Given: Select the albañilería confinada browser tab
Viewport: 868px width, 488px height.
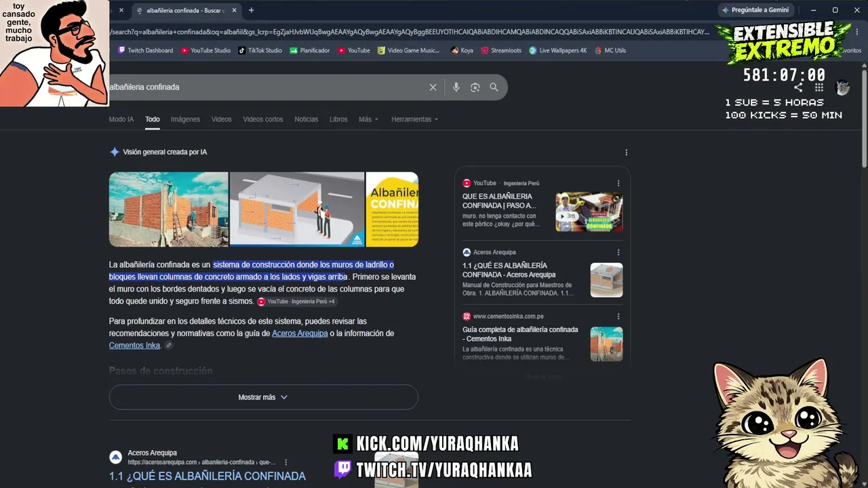Looking at the screenshot, I should coord(186,10).
